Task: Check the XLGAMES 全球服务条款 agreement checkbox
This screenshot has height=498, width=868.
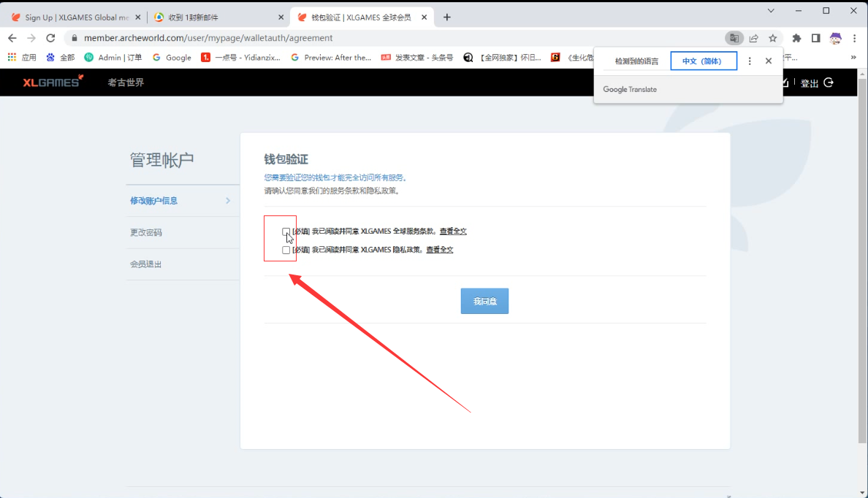Action: 286,231
